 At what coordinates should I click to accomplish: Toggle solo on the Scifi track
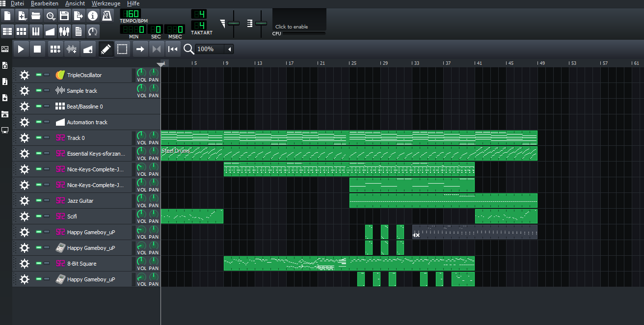[x=47, y=217]
